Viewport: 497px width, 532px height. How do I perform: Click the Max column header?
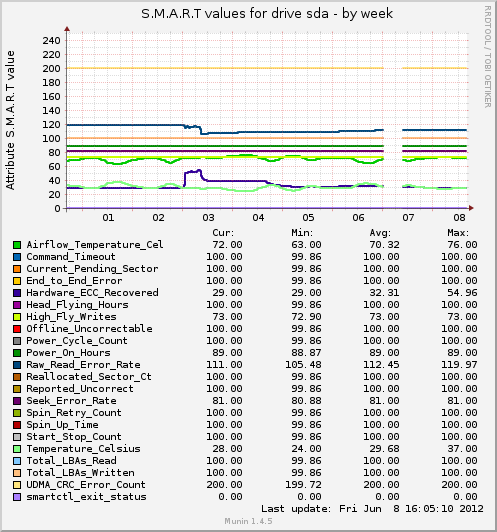click(458, 233)
